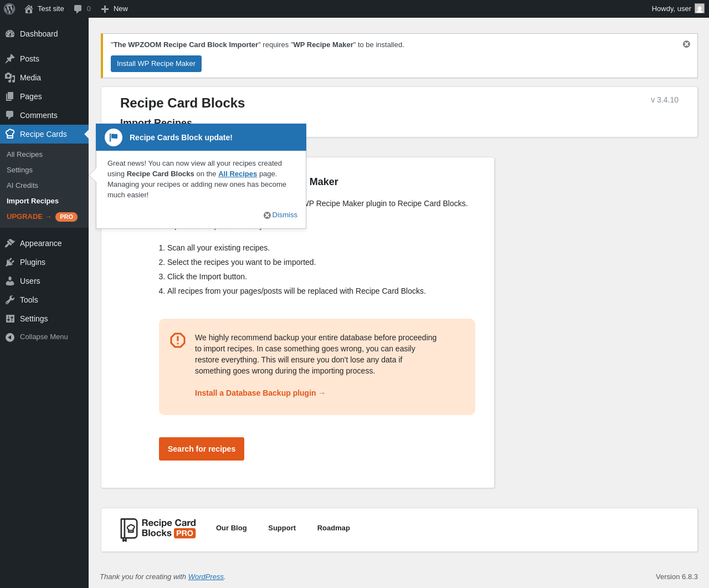The width and height of the screenshot is (709, 588).
Task: Click the Pages icon in sidebar
Action: 10,96
